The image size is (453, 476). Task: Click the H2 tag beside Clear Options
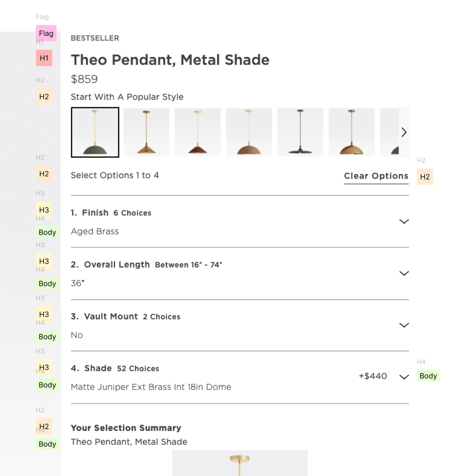(424, 176)
